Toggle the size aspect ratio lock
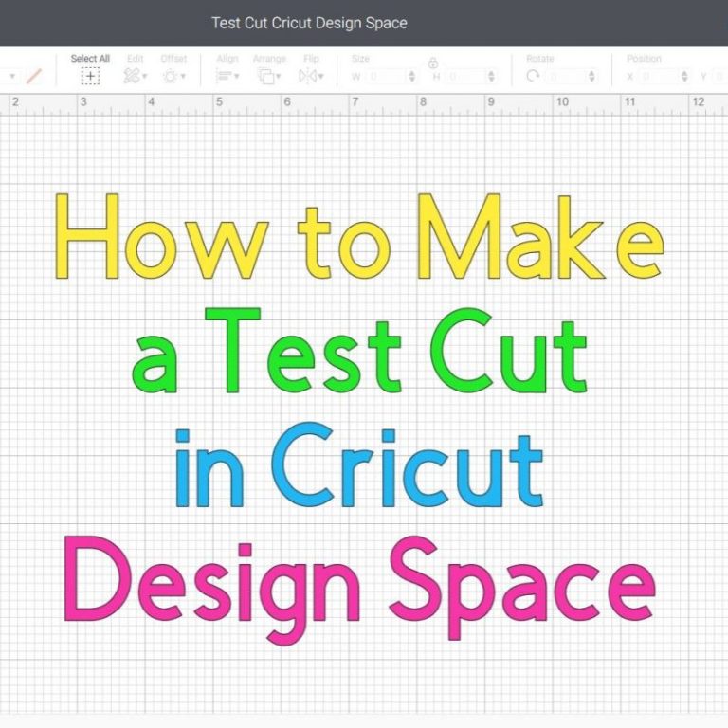728x728 pixels. coord(433,64)
